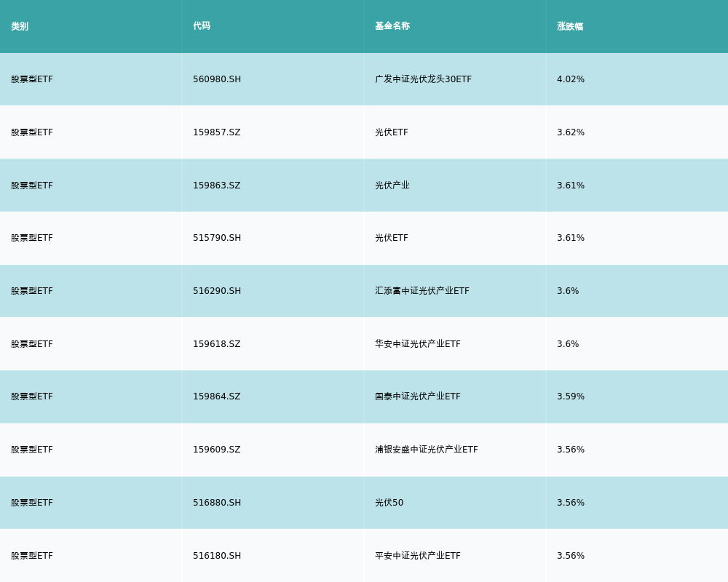The image size is (728, 582).
Task: Click 3.61% value in 515790.SH row
Action: (x=571, y=238)
